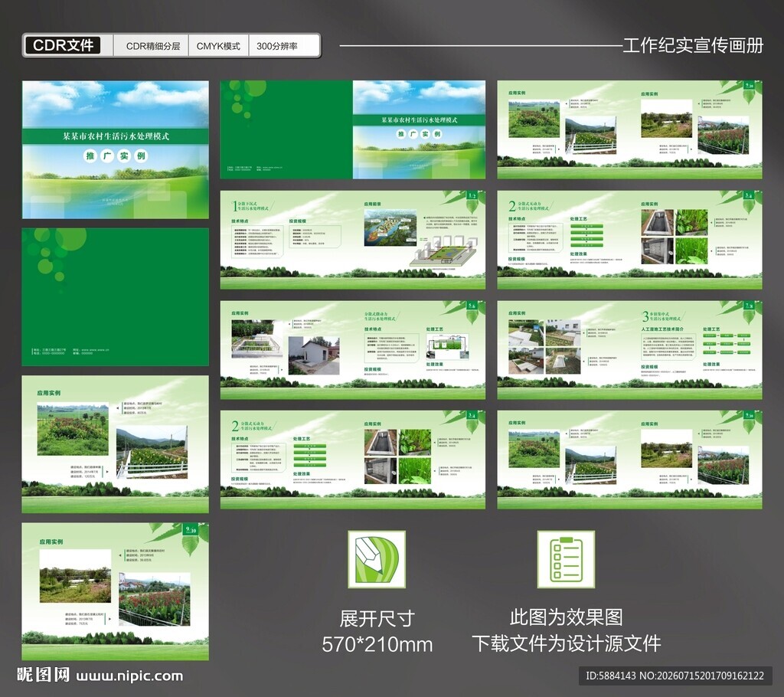Screen dimensions: 784x697
Task: Open the pages 7-8 spread thumbnail
Action: pyautogui.click(x=629, y=350)
